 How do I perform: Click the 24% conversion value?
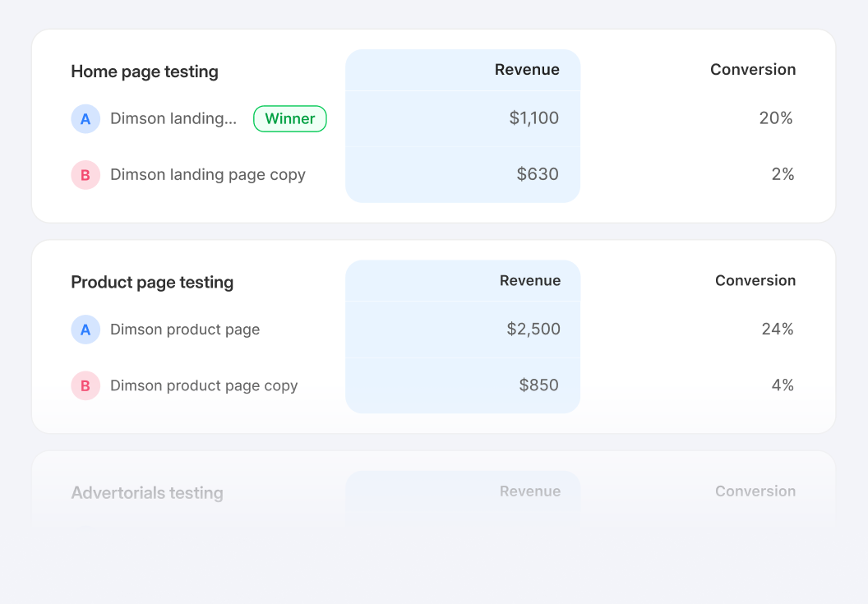pyautogui.click(x=778, y=330)
